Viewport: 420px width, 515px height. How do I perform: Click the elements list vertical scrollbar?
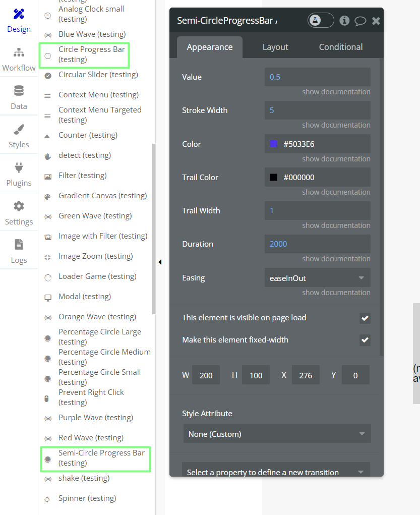154,229
